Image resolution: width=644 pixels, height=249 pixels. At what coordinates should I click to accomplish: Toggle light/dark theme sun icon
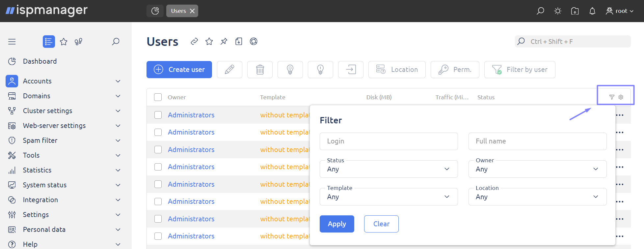pos(558,11)
